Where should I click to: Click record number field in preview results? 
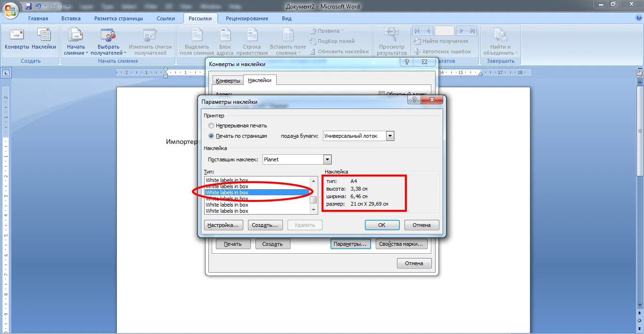pyautogui.click(x=445, y=31)
